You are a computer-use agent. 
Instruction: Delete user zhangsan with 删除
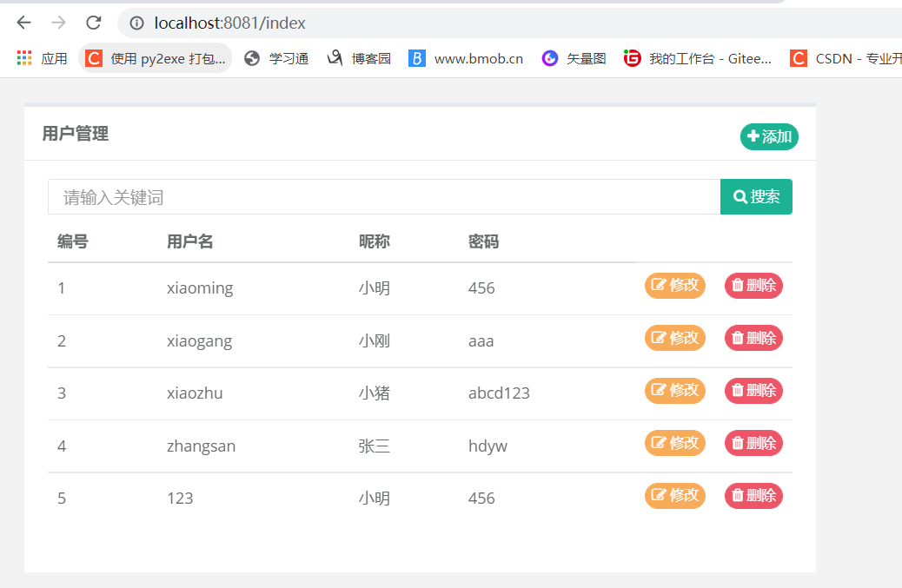coord(753,443)
